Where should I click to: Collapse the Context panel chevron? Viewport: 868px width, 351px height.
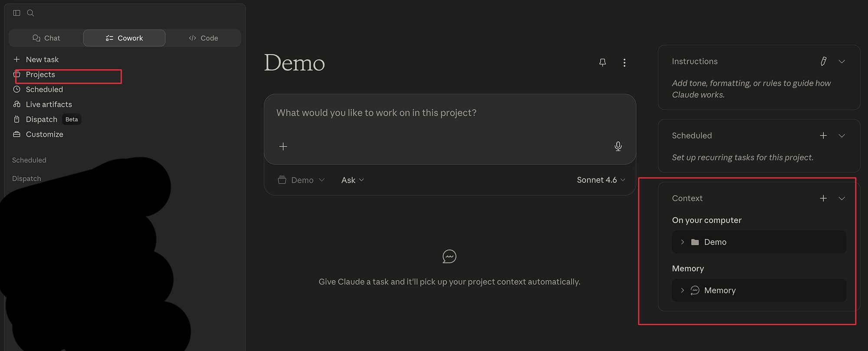pos(842,199)
